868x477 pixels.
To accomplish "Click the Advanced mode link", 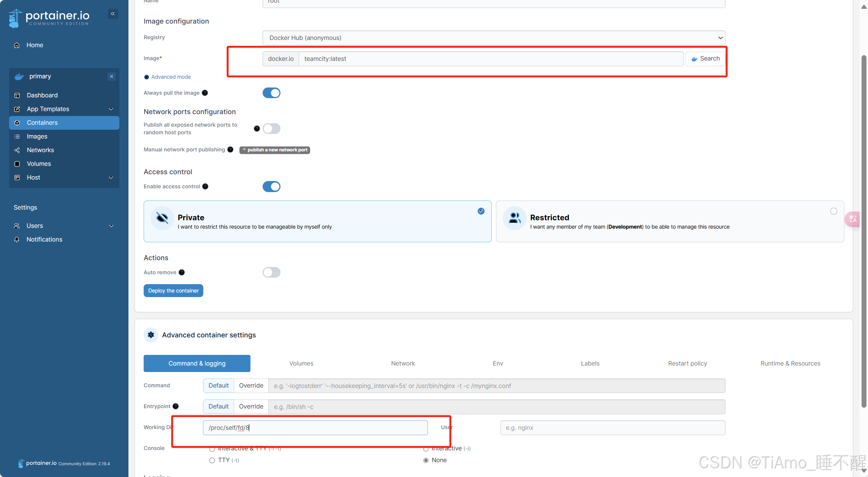I will (x=171, y=77).
